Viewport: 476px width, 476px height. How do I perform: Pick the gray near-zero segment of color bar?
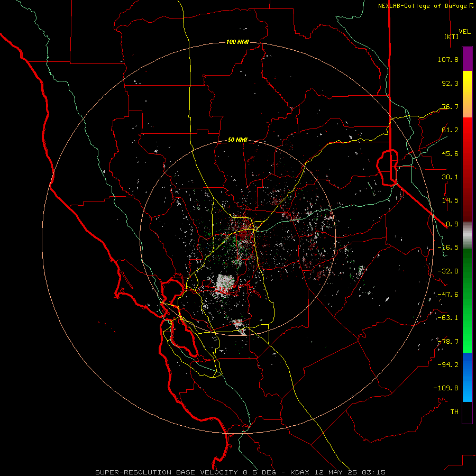[x=467, y=235]
